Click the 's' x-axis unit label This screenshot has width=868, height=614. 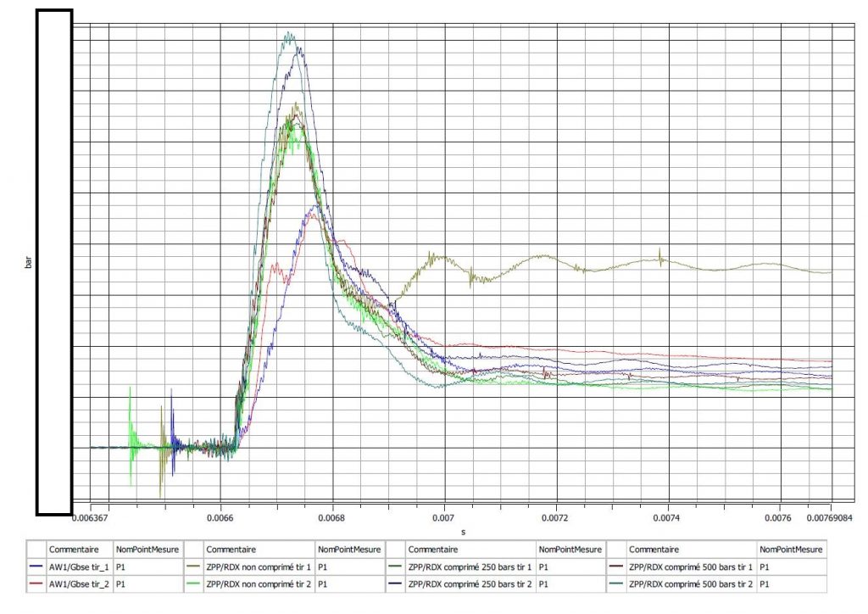click(462, 533)
